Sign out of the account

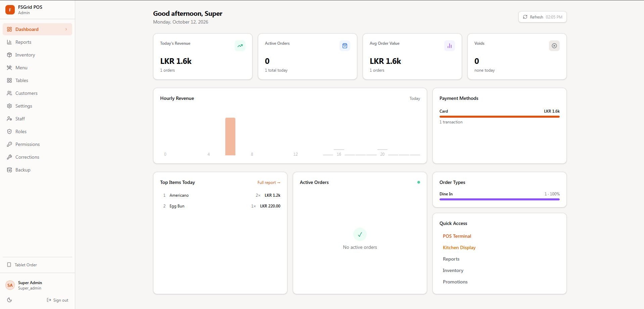(57, 300)
